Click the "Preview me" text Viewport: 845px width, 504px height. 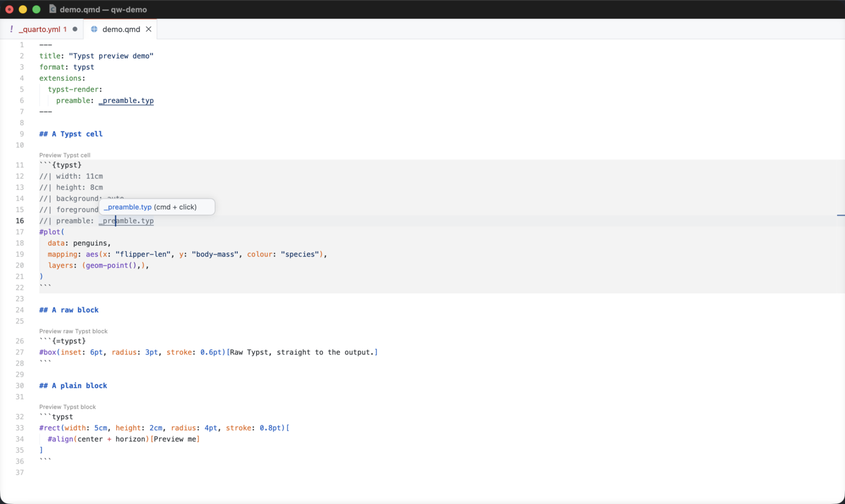coord(175,439)
